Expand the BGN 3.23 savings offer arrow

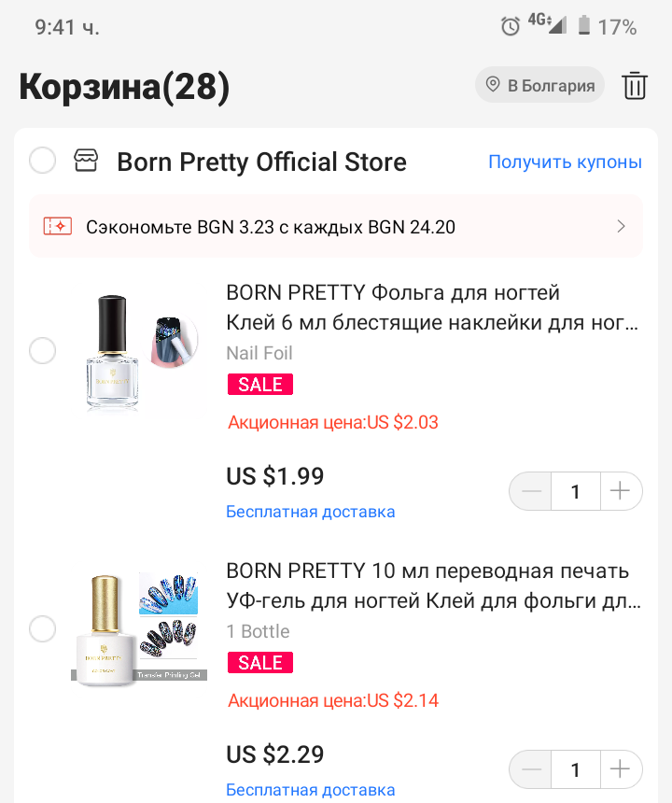(621, 226)
